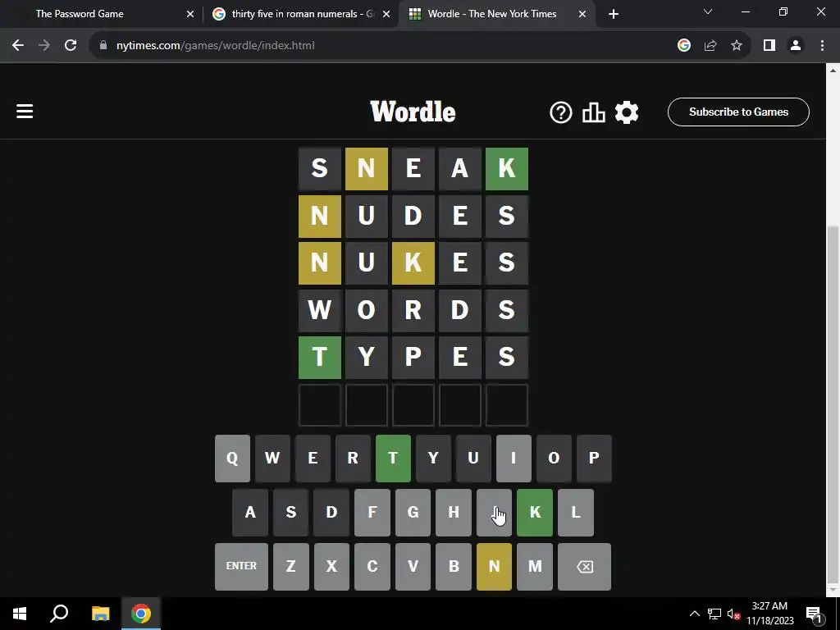Share this page icon
This screenshot has height=630, width=840.
pos(710,46)
